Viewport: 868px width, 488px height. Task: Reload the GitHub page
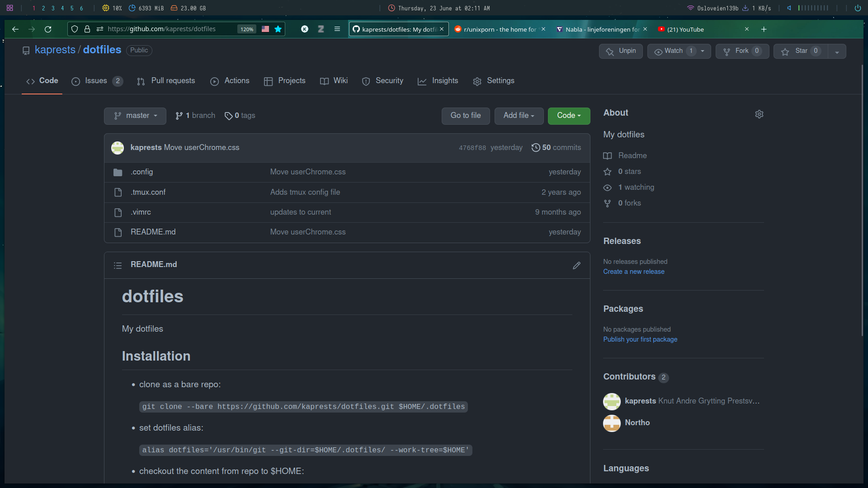click(x=48, y=29)
